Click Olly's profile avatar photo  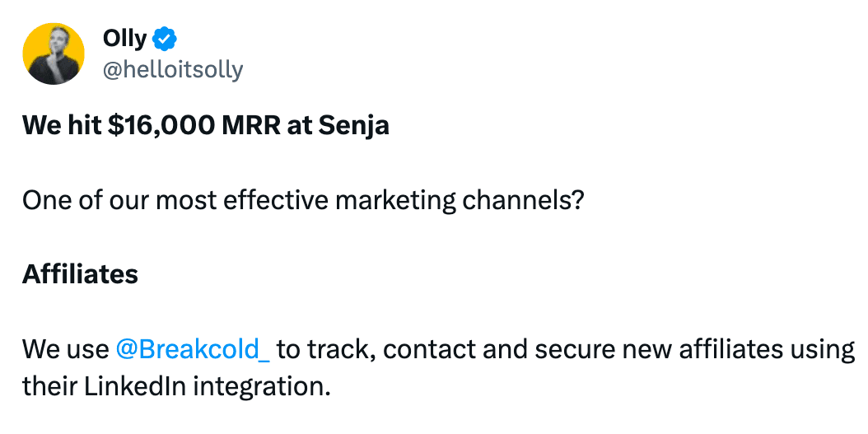pyautogui.click(x=54, y=54)
